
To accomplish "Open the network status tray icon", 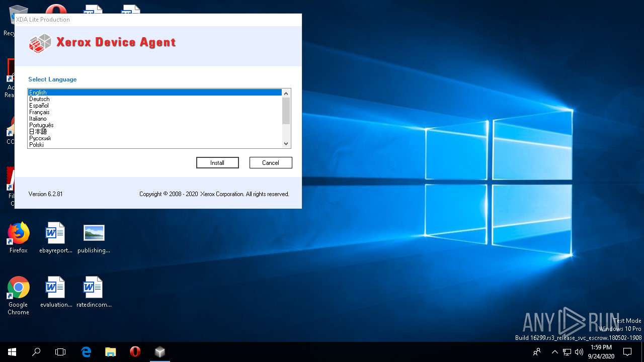I will [567, 352].
